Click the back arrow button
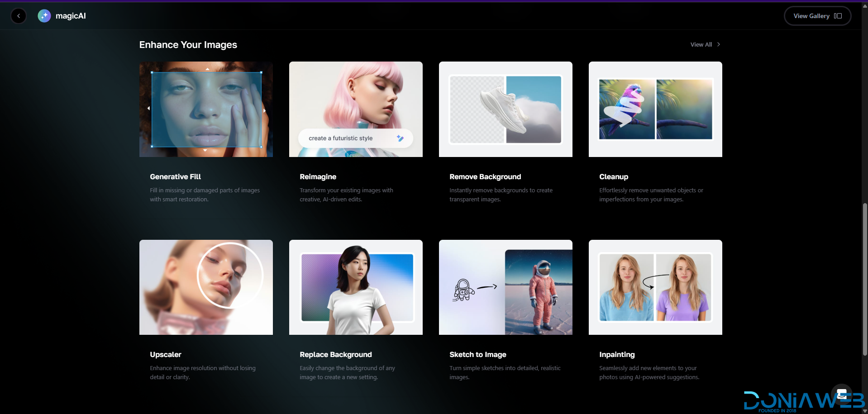 [19, 16]
